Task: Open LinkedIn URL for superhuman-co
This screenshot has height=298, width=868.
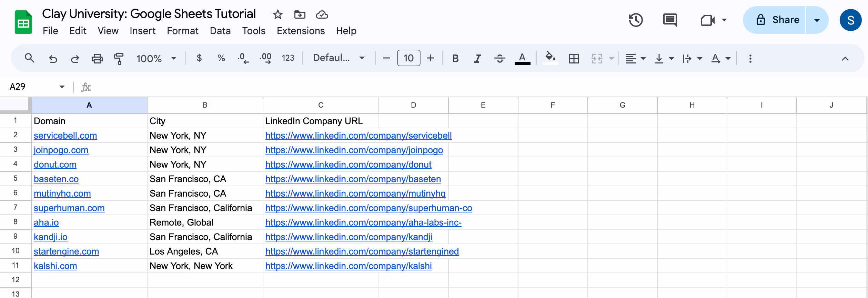Action: tap(369, 208)
